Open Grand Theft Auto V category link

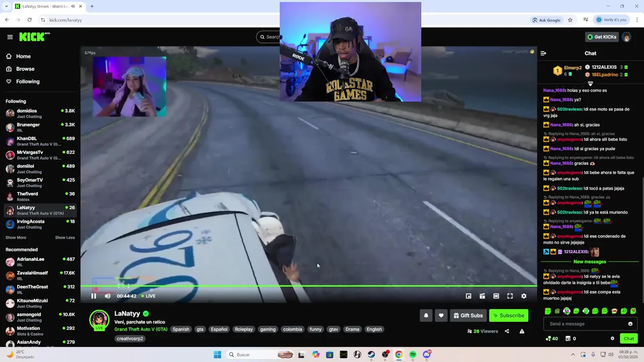point(141,329)
